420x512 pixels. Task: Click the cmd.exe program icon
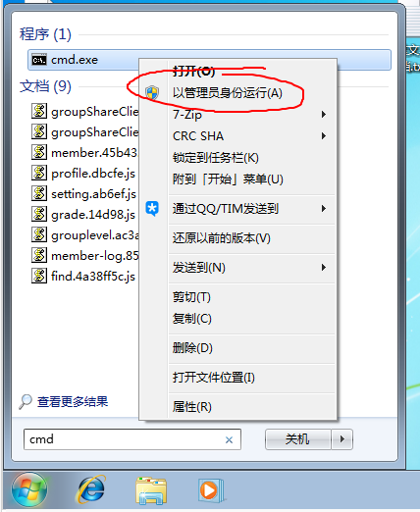tap(39, 60)
